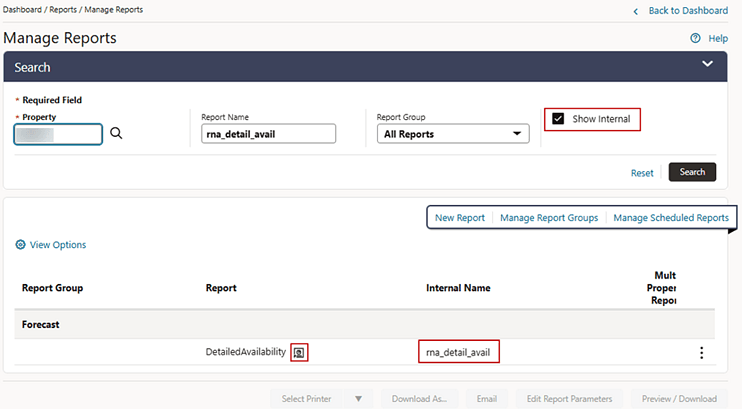Select the rna_detail_avail internal name cell

tap(458, 352)
